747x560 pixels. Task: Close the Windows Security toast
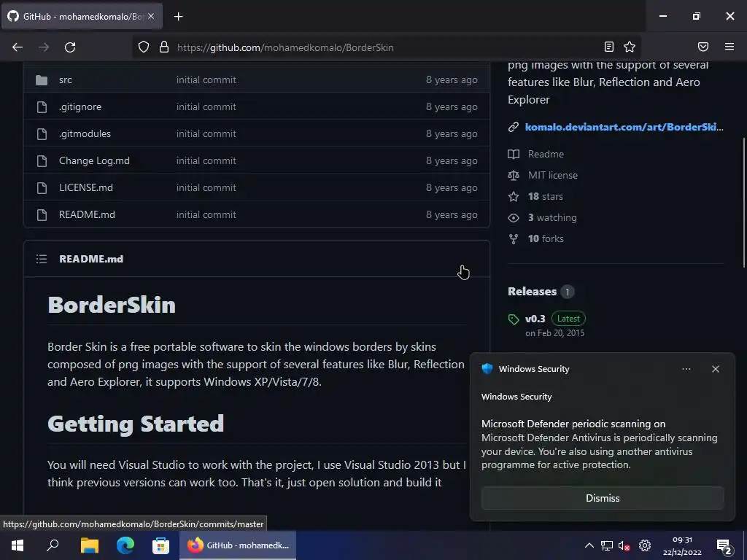(x=715, y=369)
